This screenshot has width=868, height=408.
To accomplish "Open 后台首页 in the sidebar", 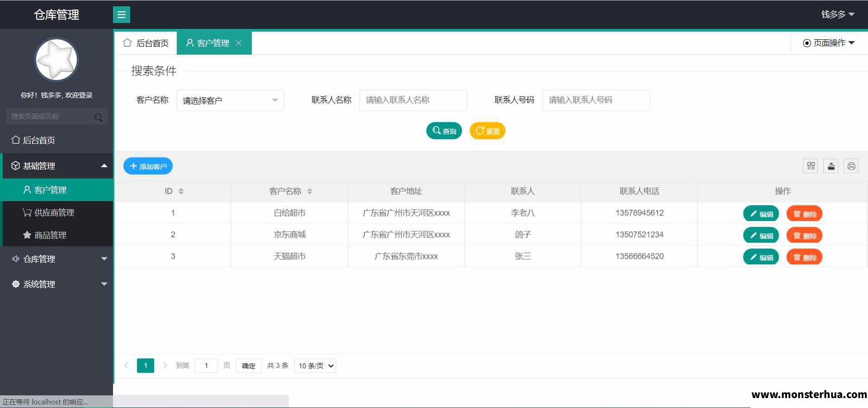I will tap(57, 140).
